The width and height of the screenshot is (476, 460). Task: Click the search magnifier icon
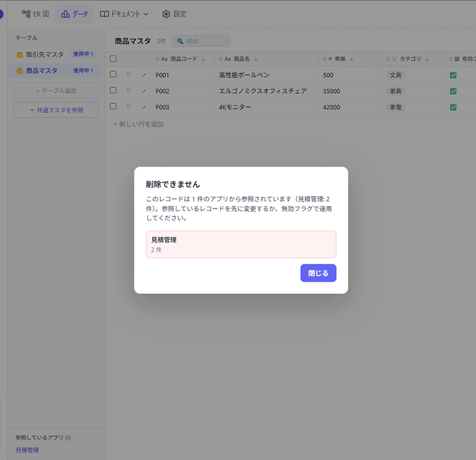click(180, 41)
